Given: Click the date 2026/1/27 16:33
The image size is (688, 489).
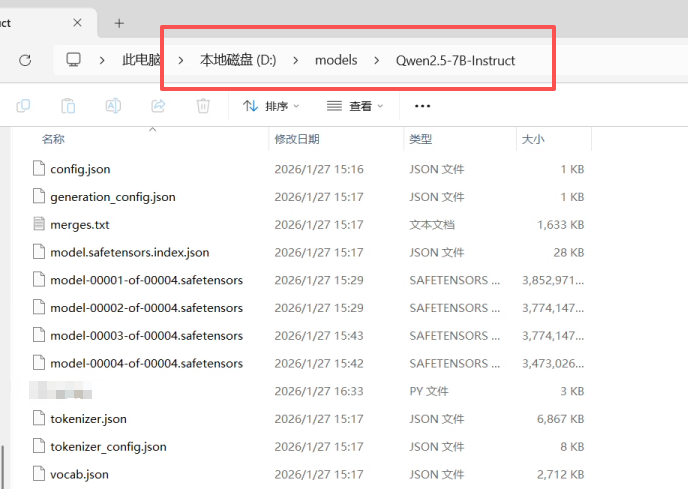Looking at the screenshot, I should pos(319,391).
